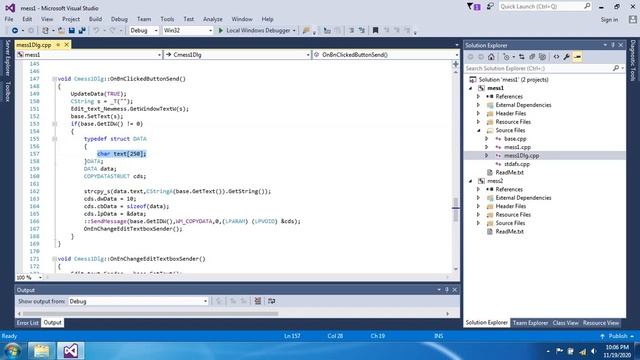Select base.cpp in Solution Explorer
Viewport: 640px width, 360px height.
[515, 139]
